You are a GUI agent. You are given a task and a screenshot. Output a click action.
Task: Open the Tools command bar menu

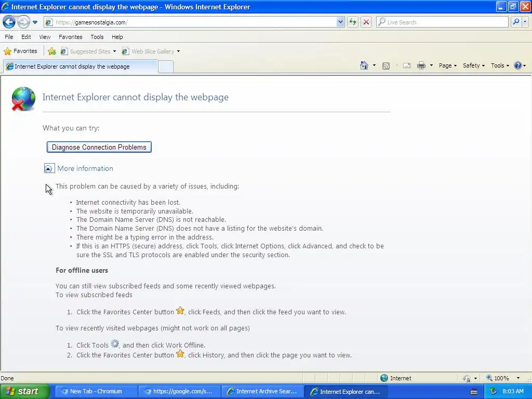[500, 65]
